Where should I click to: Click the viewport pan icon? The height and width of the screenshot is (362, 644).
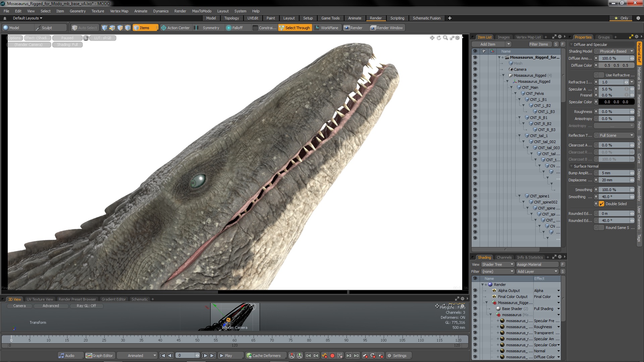pyautogui.click(x=432, y=38)
